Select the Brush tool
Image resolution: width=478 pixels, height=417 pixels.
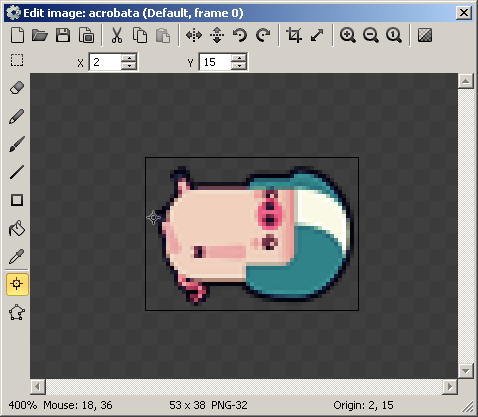click(x=17, y=144)
